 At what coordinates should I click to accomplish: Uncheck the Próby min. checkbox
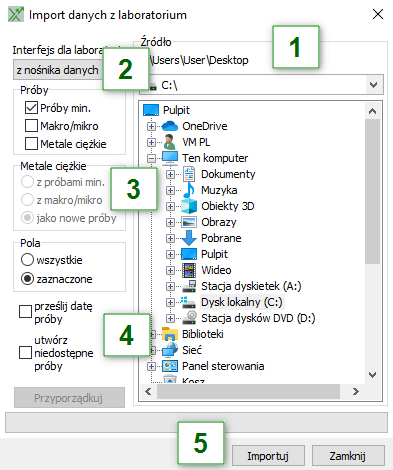pos(31,108)
